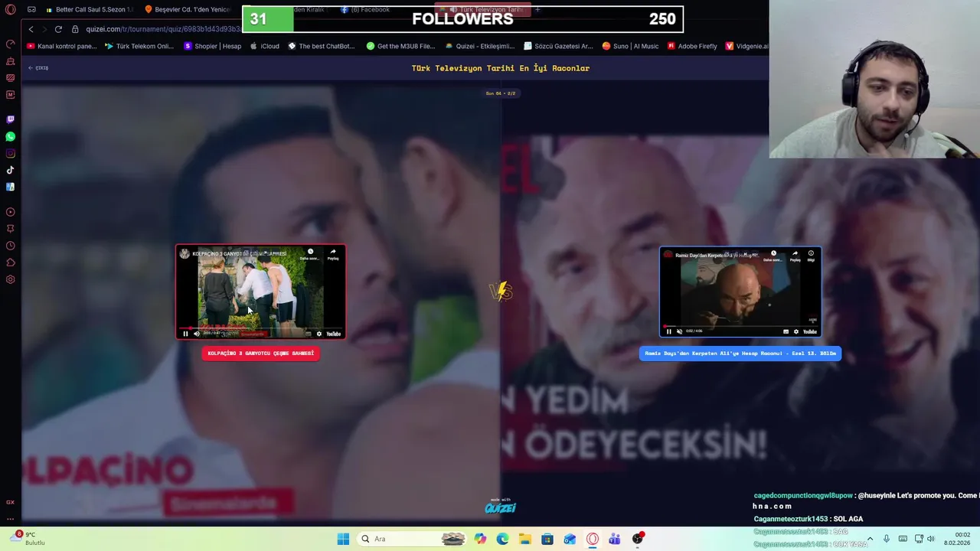This screenshot has width=980, height=551.
Task: Share the Kolpaçino video with Paylaş icon
Action: (333, 254)
